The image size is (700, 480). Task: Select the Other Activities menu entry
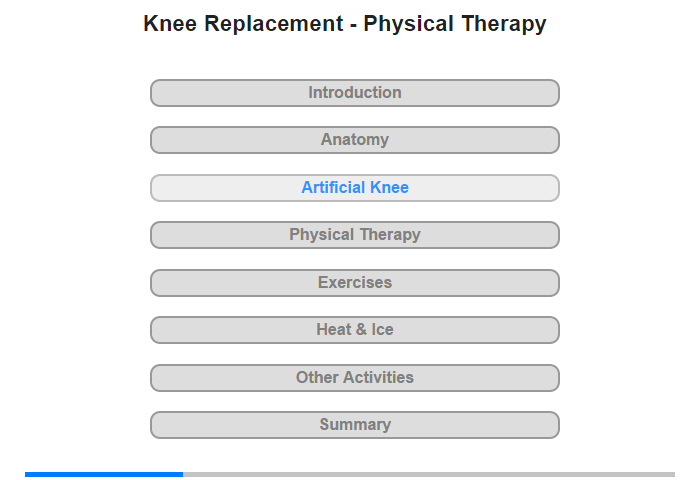click(354, 378)
